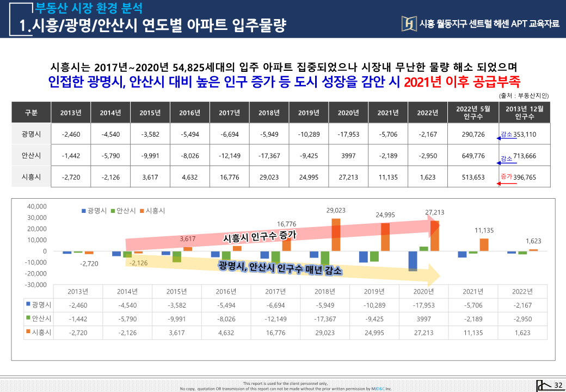Select the 구분 header cell in top table

pyautogui.click(x=31, y=113)
